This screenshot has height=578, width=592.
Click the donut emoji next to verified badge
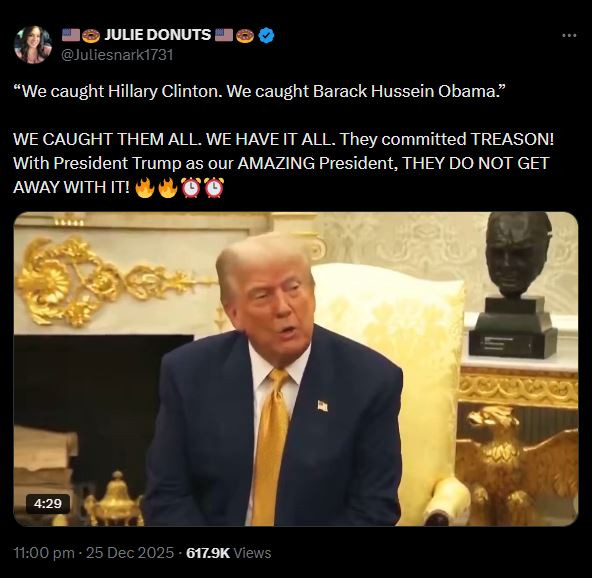pos(245,35)
